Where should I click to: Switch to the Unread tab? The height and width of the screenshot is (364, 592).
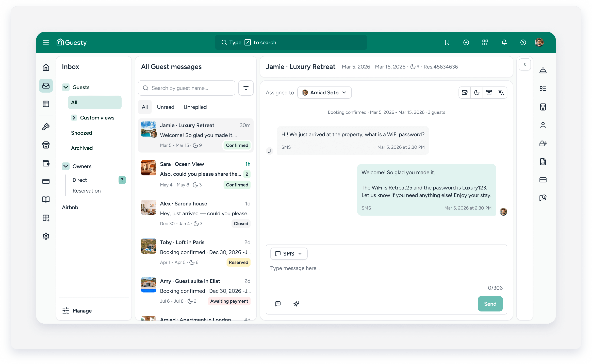(x=166, y=107)
